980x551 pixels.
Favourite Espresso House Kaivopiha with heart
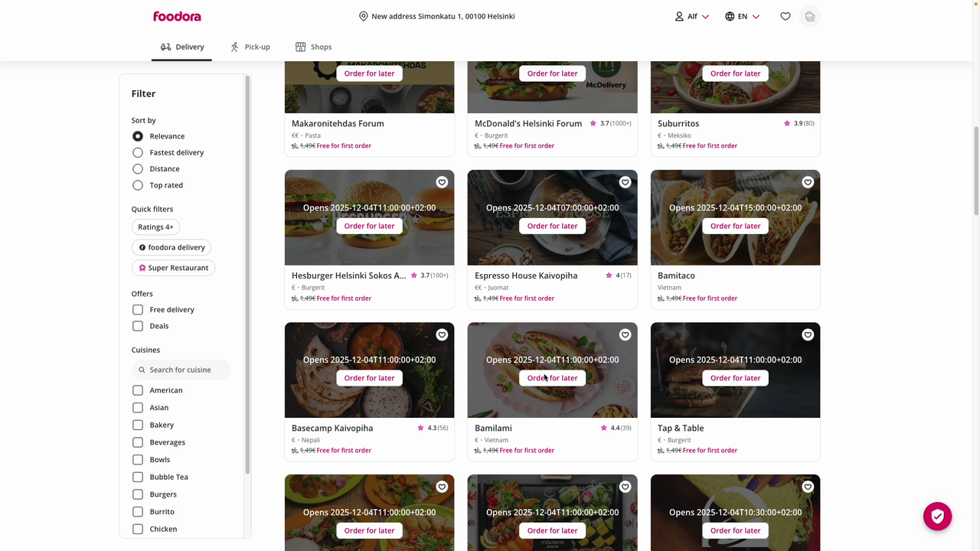point(625,182)
